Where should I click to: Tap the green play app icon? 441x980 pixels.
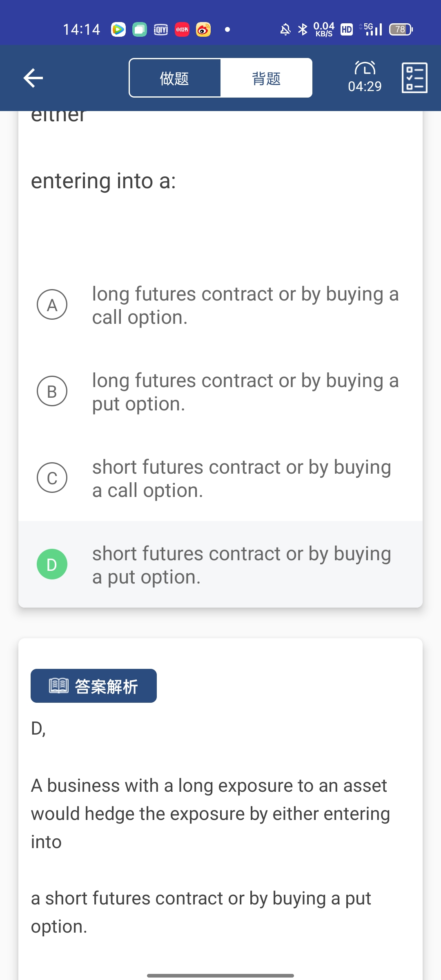tap(118, 29)
